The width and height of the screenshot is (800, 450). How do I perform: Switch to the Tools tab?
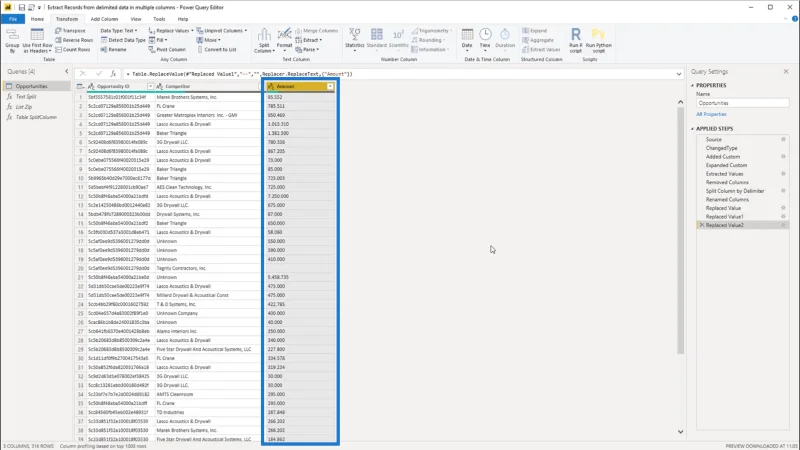click(x=159, y=19)
